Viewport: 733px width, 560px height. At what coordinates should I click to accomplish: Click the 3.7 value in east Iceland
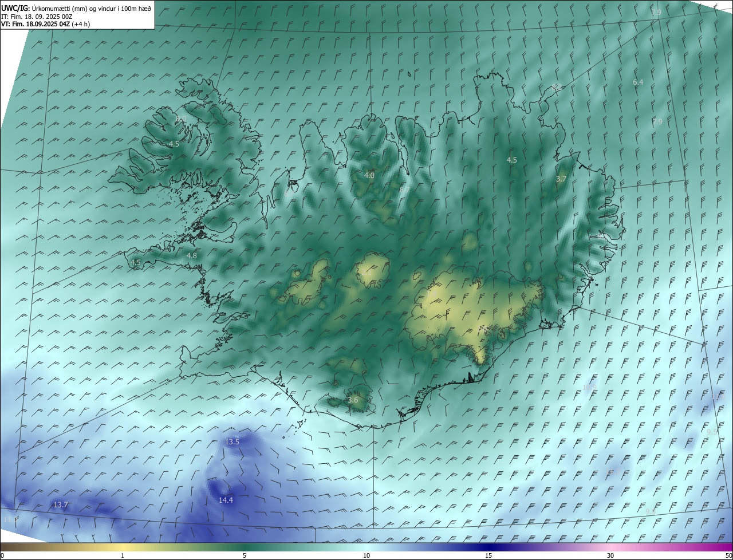[561, 179]
